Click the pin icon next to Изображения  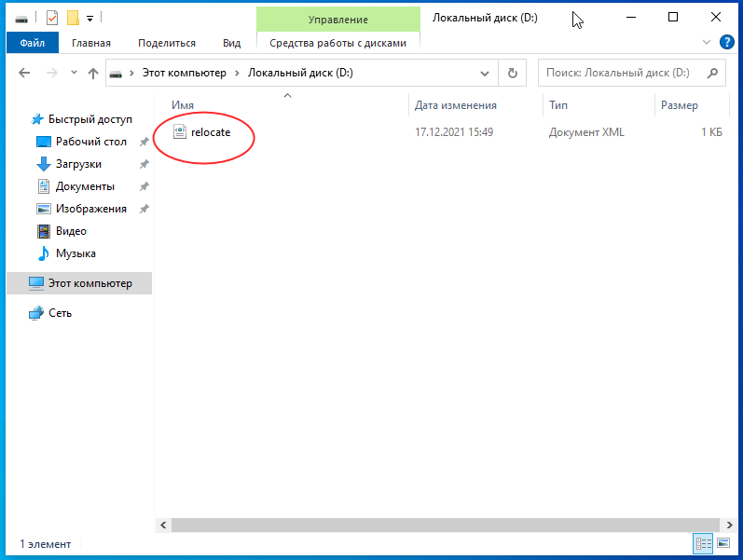[x=144, y=209]
